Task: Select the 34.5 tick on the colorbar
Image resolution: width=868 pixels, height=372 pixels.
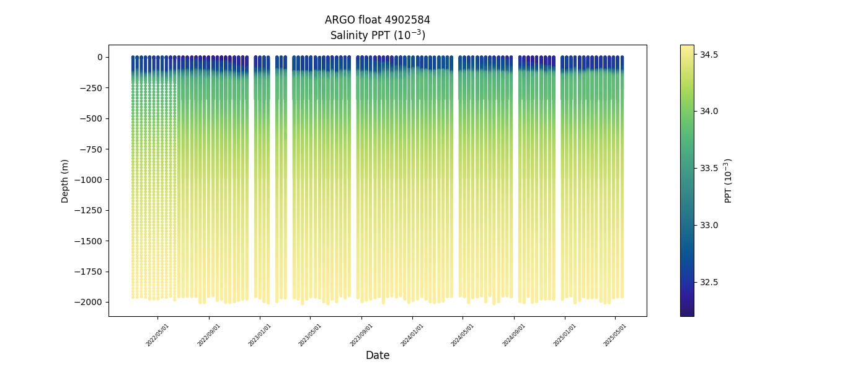Action: click(x=709, y=55)
